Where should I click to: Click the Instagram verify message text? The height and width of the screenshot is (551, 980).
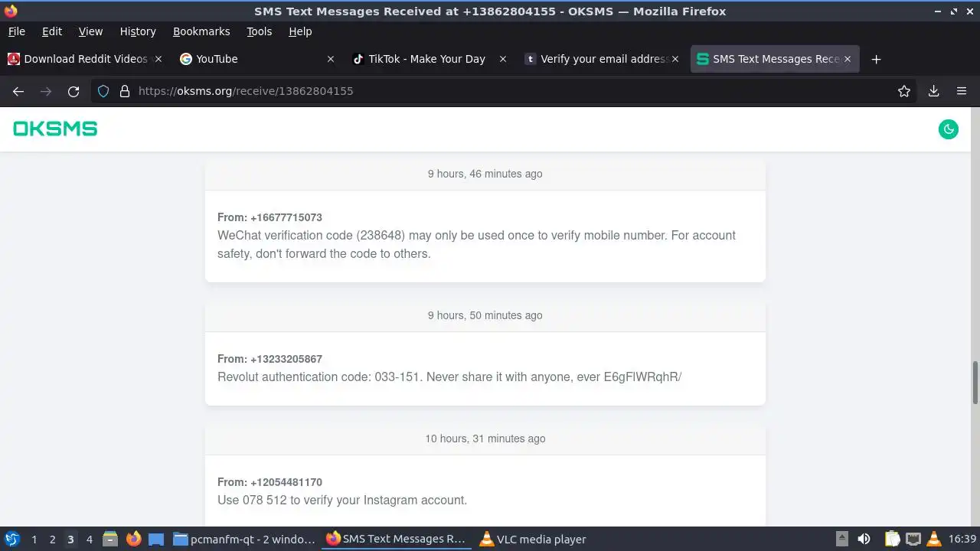click(342, 500)
